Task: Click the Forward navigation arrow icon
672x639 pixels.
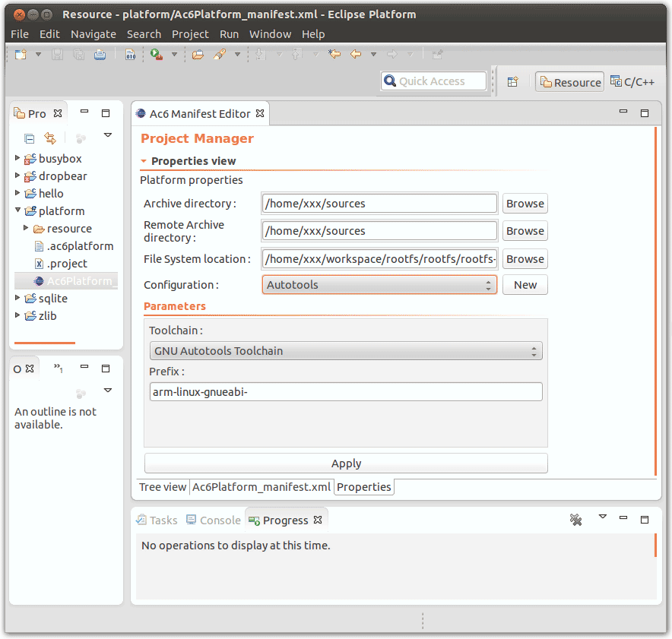Action: click(391, 55)
